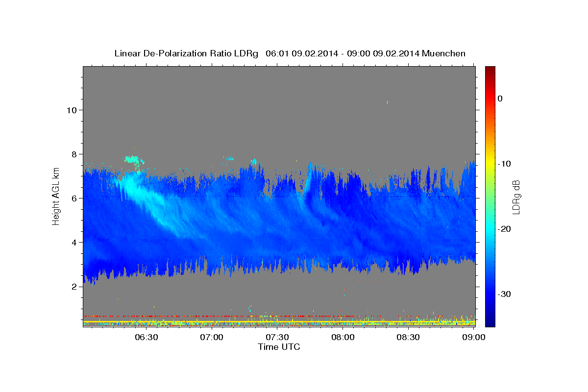Click the small cyan patch at 8 km
Screen dimensions: 588x392
point(132,159)
